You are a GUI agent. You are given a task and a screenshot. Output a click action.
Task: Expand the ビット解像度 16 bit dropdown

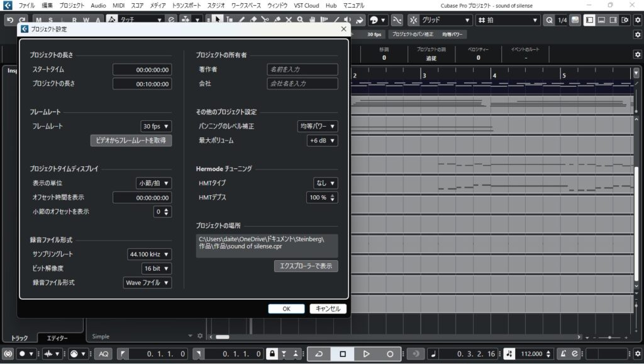click(156, 269)
